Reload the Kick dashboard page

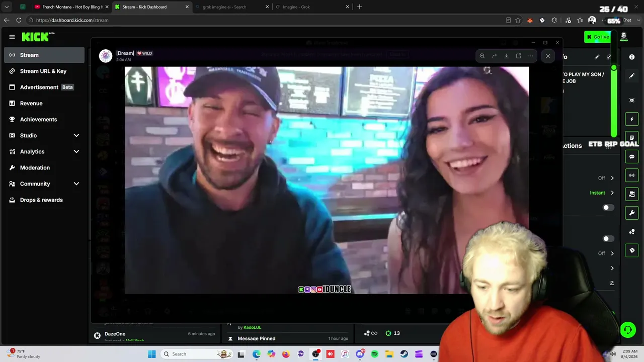point(19,20)
